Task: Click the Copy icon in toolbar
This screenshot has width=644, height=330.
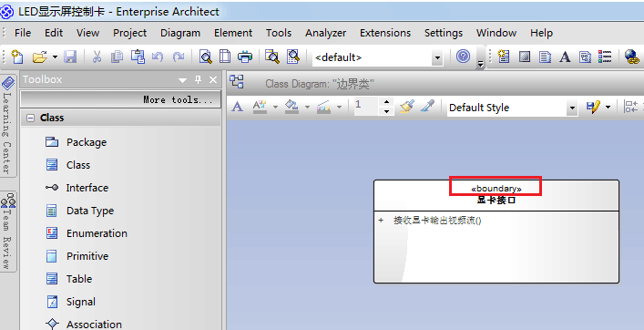Action: [118, 57]
